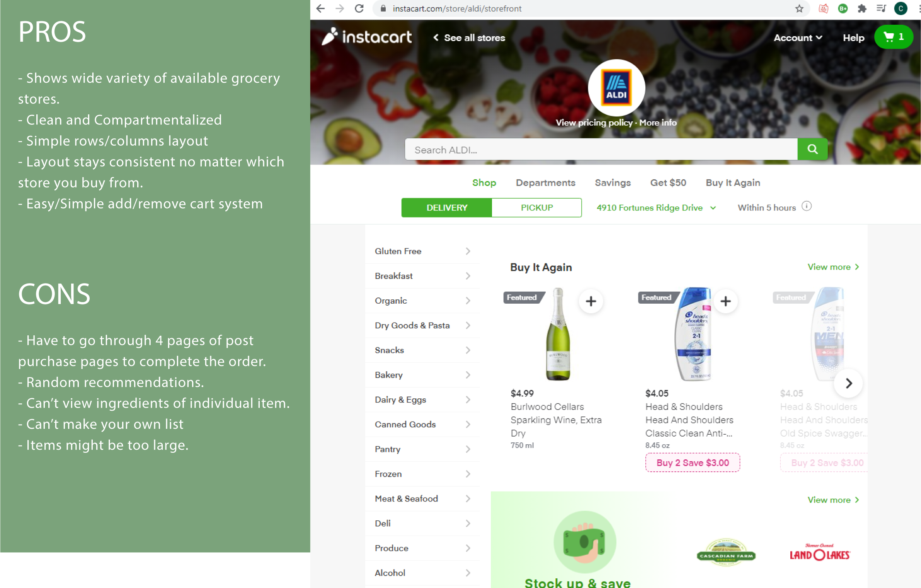Add Burlwood Cellars Sparkling Wine with plus icon
Image resolution: width=921 pixels, height=588 pixels.
[x=591, y=301]
